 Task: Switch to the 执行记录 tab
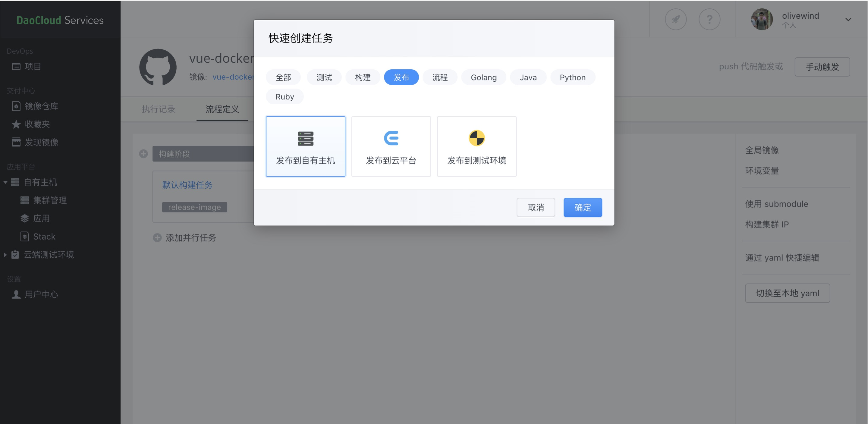point(158,109)
